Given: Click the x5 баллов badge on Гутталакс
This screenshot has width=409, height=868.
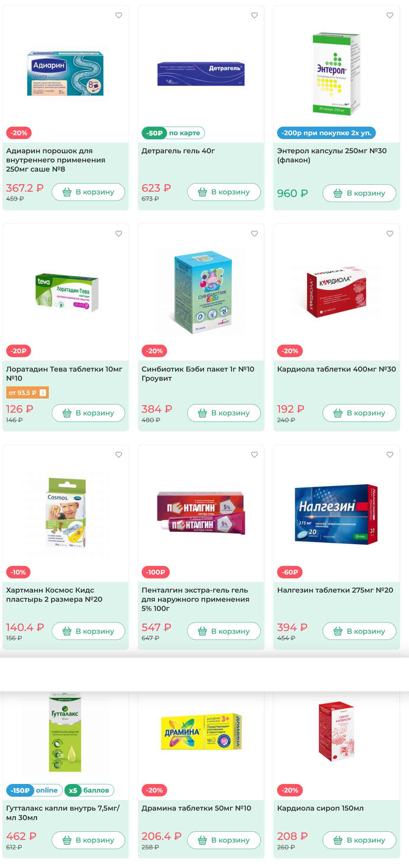Looking at the screenshot, I should 89,790.
